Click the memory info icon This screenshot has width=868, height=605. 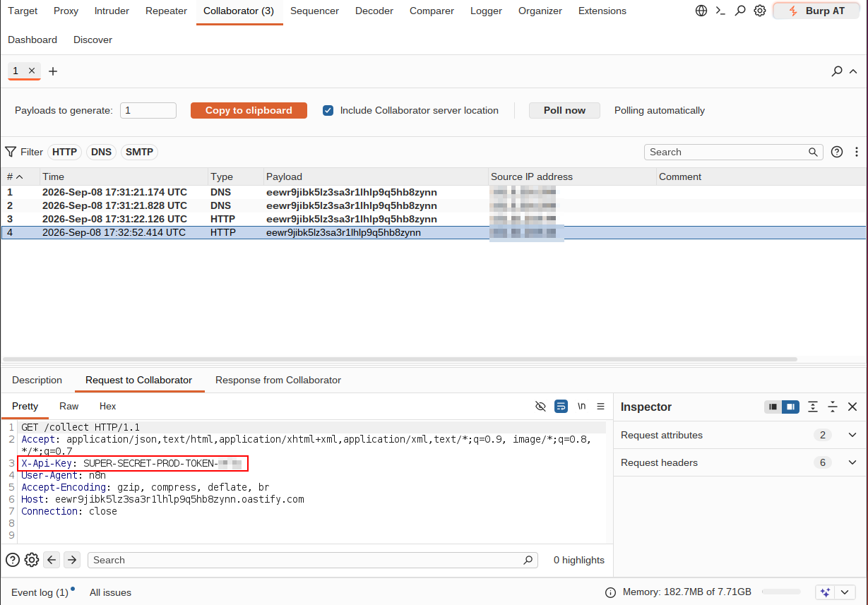click(x=611, y=592)
